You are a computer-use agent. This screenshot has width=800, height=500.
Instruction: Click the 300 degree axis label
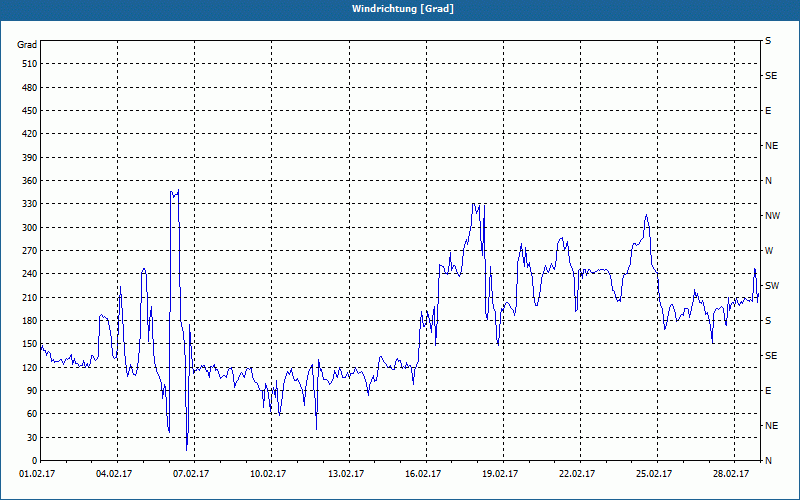click(30, 228)
